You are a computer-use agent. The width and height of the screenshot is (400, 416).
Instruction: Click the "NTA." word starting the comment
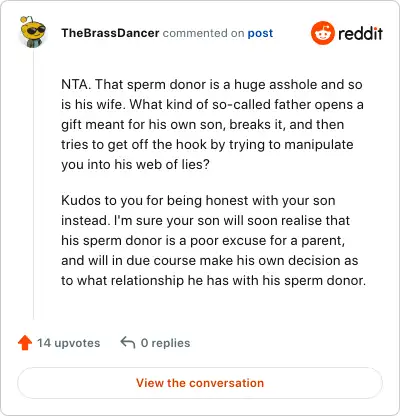tap(76, 84)
